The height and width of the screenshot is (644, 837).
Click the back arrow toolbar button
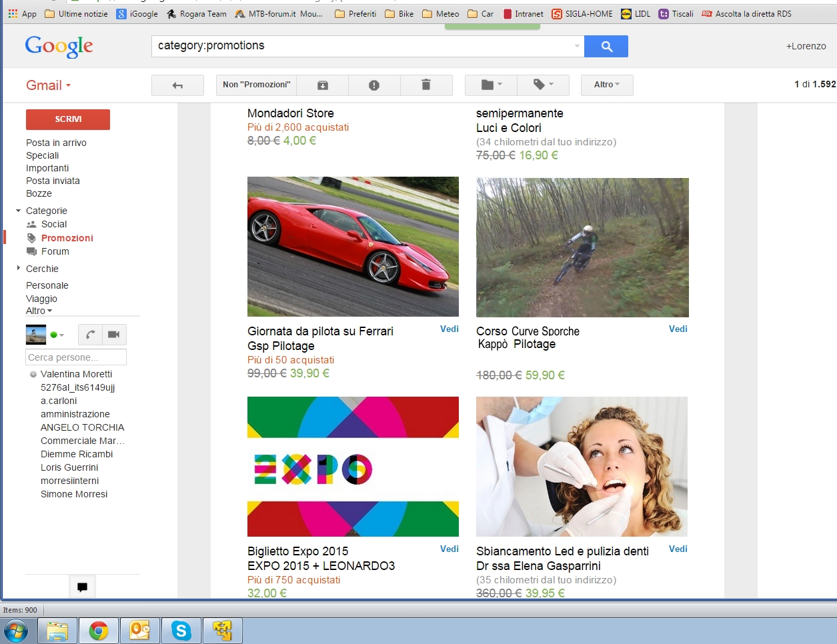[x=177, y=85]
